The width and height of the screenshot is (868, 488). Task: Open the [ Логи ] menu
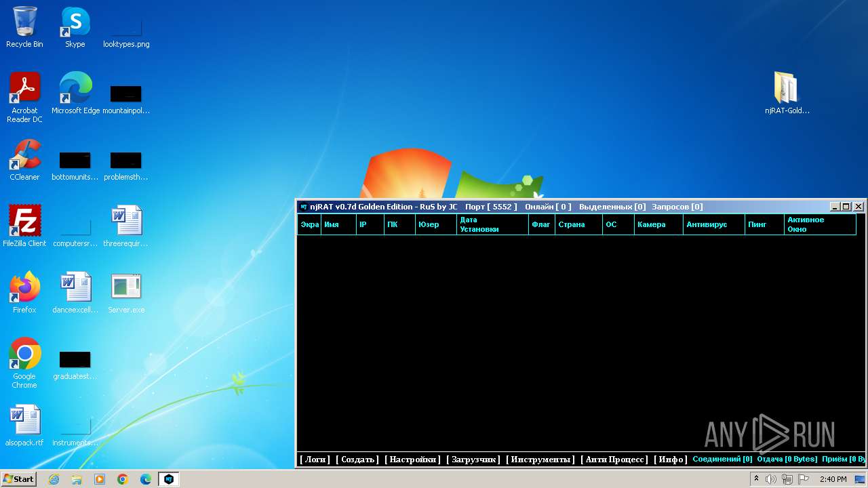click(315, 460)
